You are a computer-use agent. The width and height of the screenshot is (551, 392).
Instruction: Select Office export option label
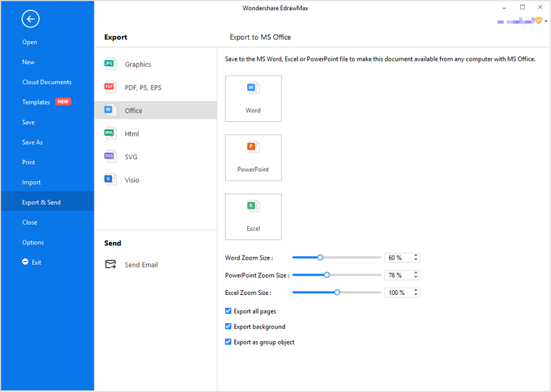(134, 110)
